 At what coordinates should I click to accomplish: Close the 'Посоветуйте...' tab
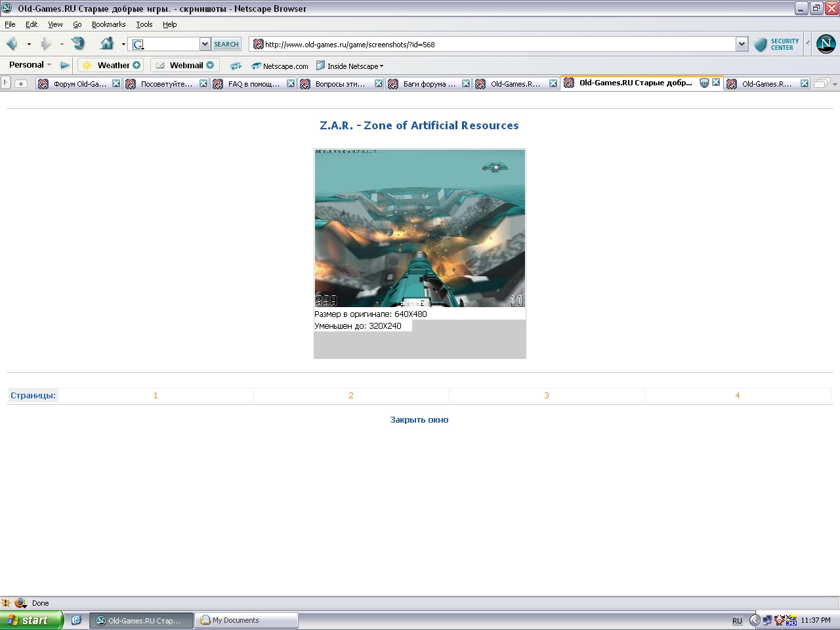203,83
